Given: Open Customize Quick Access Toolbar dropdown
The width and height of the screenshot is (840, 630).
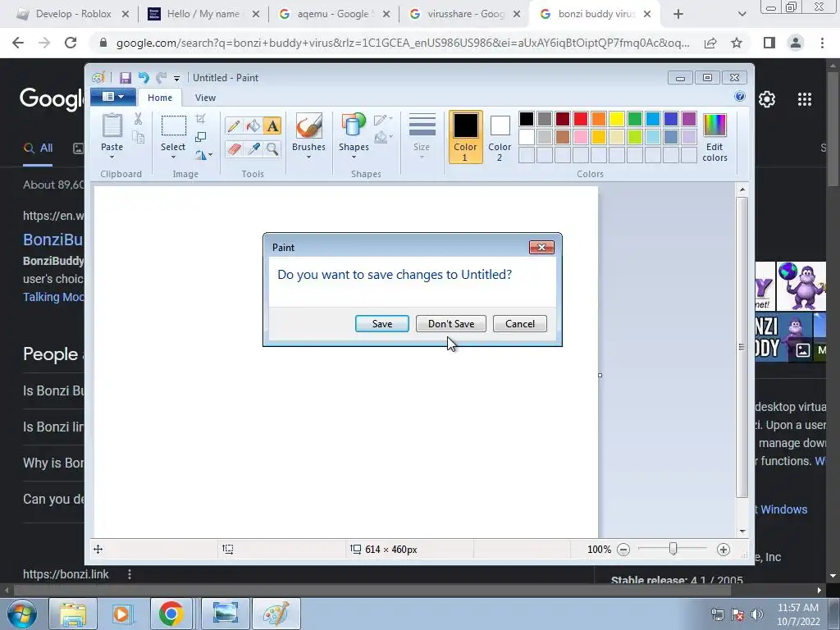Looking at the screenshot, I should tap(177, 79).
